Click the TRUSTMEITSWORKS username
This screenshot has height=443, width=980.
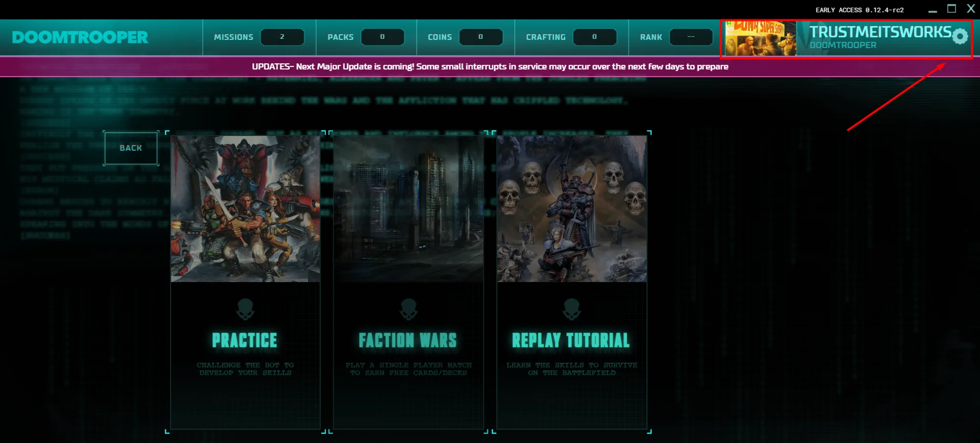click(x=880, y=32)
